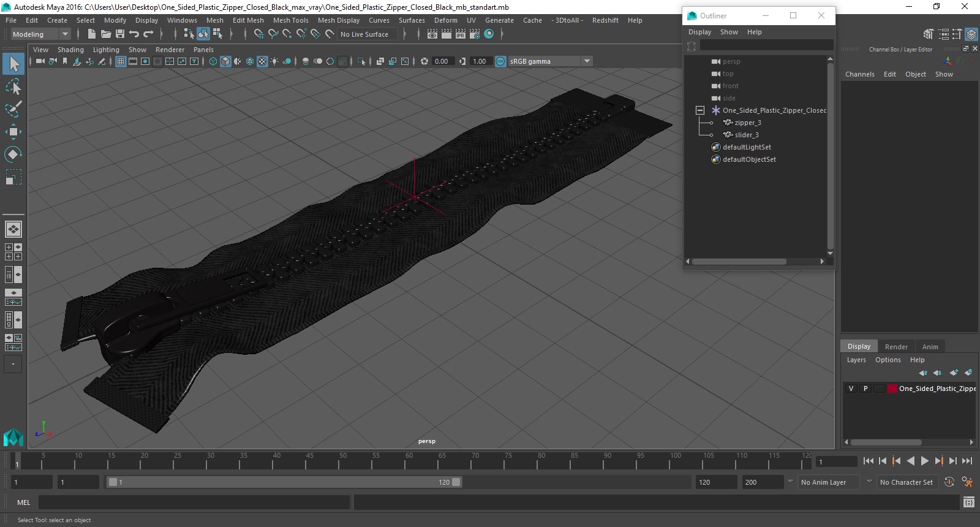Toggle use all lights in viewport
The width and height of the screenshot is (980, 527).
[274, 61]
